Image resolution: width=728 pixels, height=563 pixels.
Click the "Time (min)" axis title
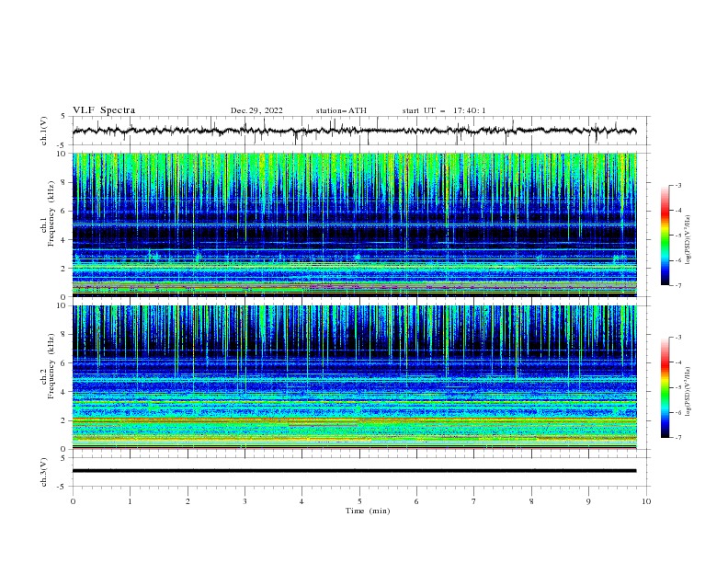coord(368,511)
